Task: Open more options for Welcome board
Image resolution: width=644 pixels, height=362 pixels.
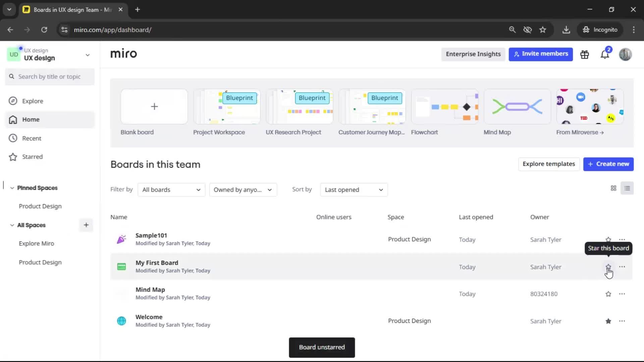Action: [622, 321]
